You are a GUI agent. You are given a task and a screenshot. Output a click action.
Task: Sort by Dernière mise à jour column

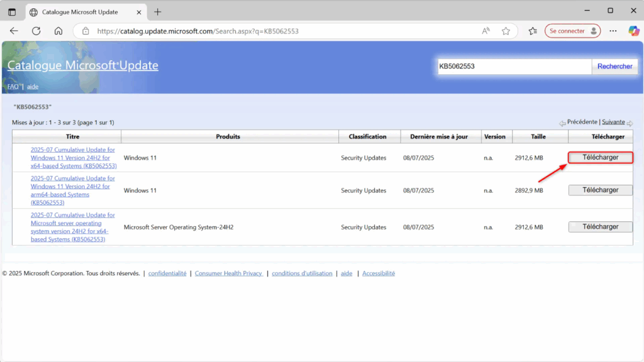tap(439, 136)
